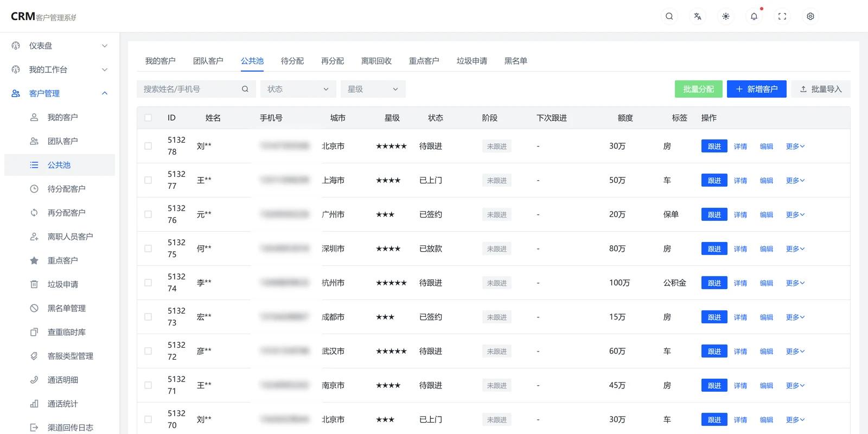868x434 pixels.
Task: Tick the select-all checkbox in table header
Action: tap(148, 118)
